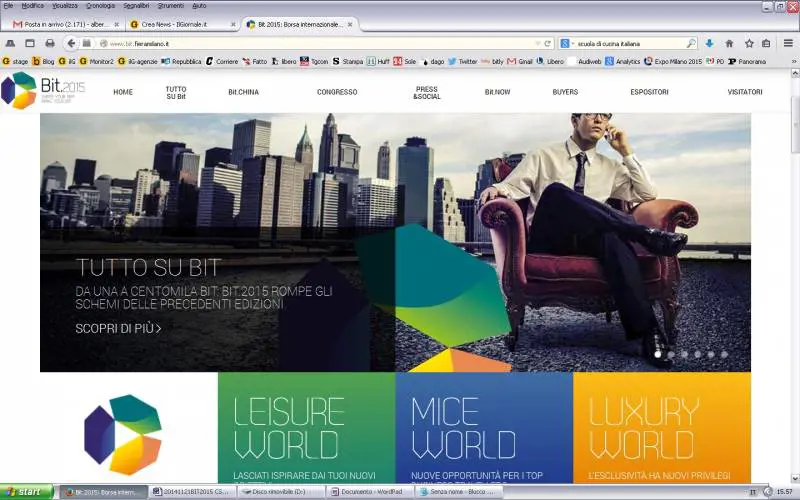The image size is (800, 500).
Task: Open VISITATORI in site navigation
Action: 745,92
